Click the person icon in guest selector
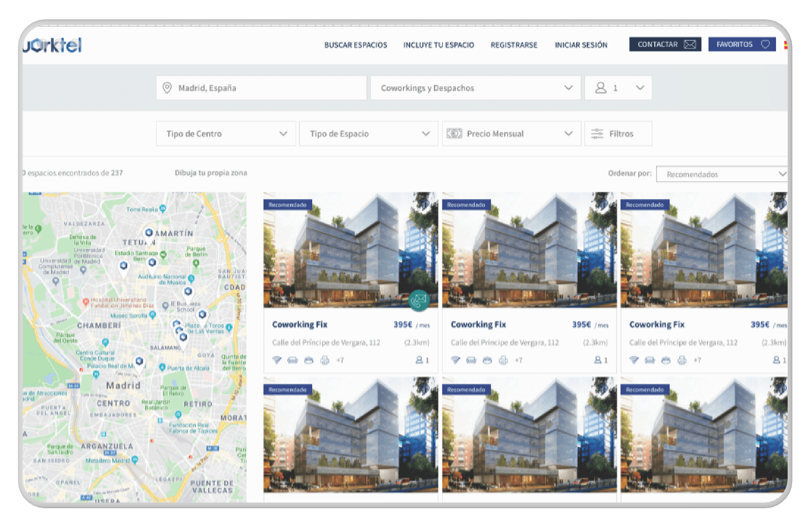812x527 pixels. click(601, 88)
